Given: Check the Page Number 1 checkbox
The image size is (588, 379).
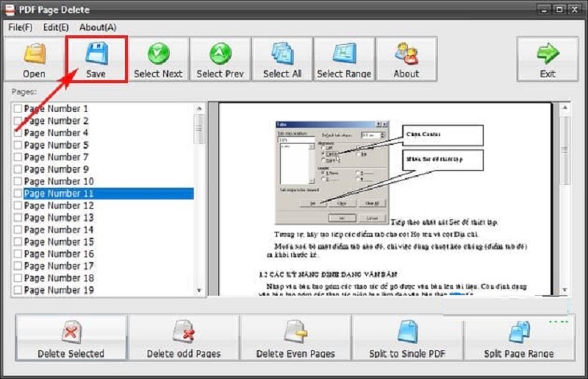Looking at the screenshot, I should pos(18,109).
